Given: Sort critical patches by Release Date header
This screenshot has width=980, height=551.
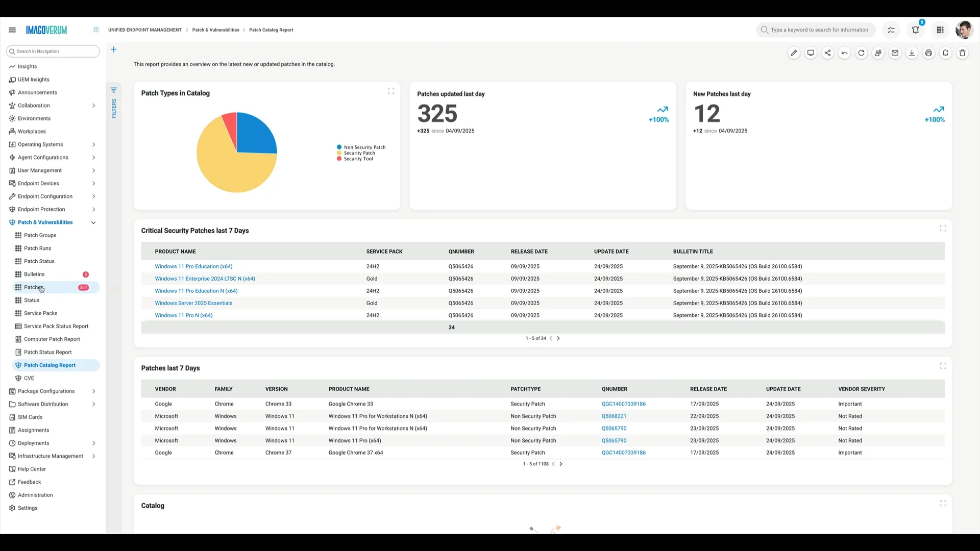Looking at the screenshot, I should click(x=529, y=252).
